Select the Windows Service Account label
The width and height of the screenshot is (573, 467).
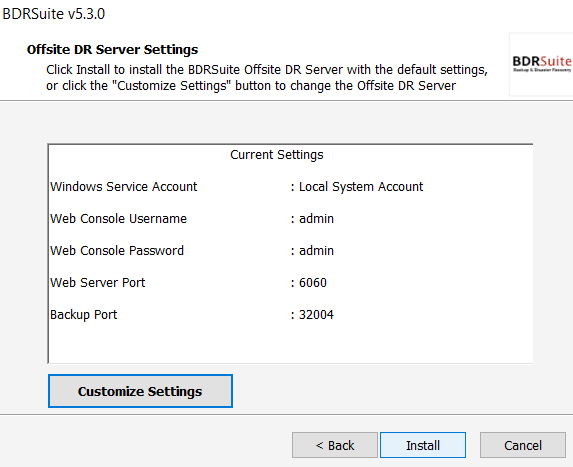point(124,187)
